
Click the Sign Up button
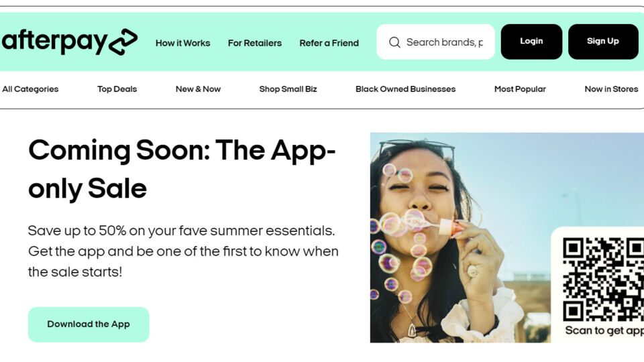point(603,42)
